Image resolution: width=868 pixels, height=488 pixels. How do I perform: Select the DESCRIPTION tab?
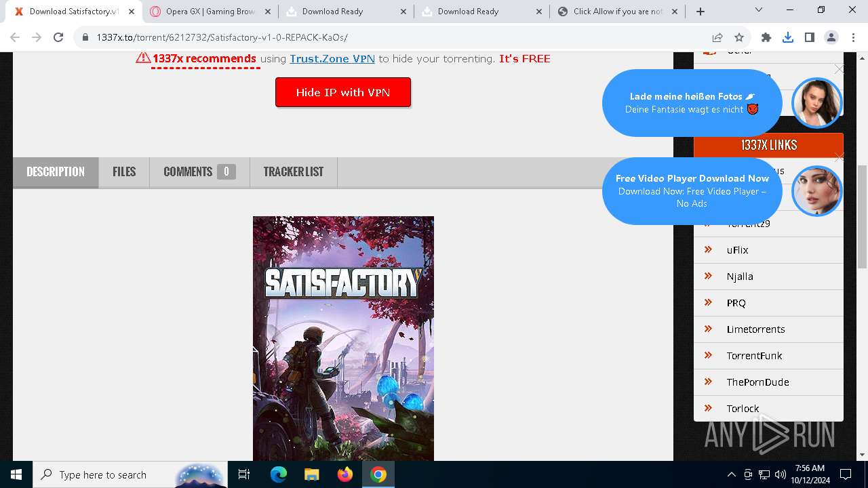[56, 172]
